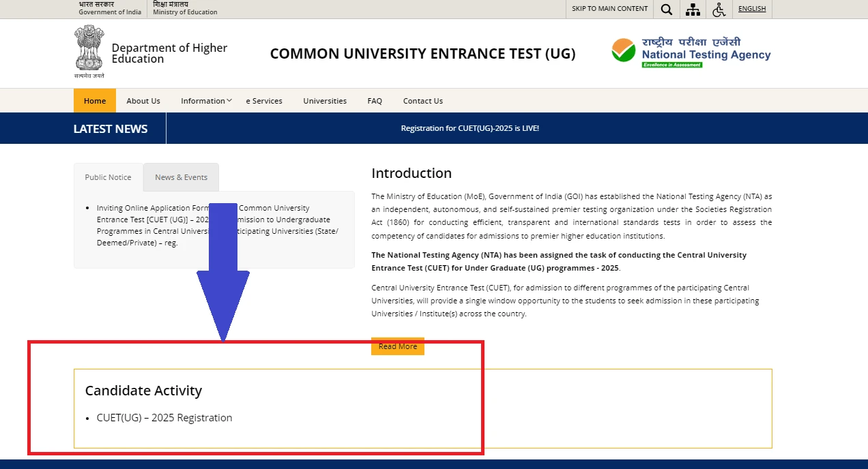Go to e Services section
This screenshot has height=469, width=868.
[264, 100]
